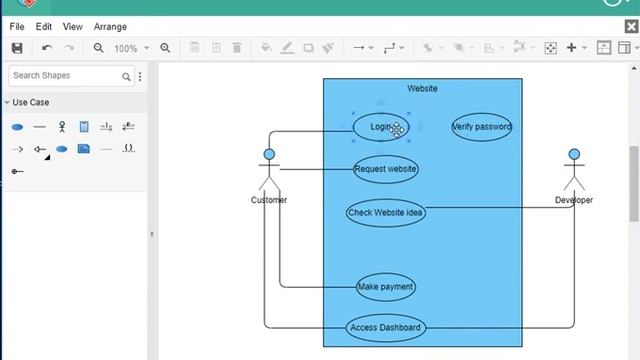
Task: Open the shapes panel three-dot menu
Action: pos(140,76)
